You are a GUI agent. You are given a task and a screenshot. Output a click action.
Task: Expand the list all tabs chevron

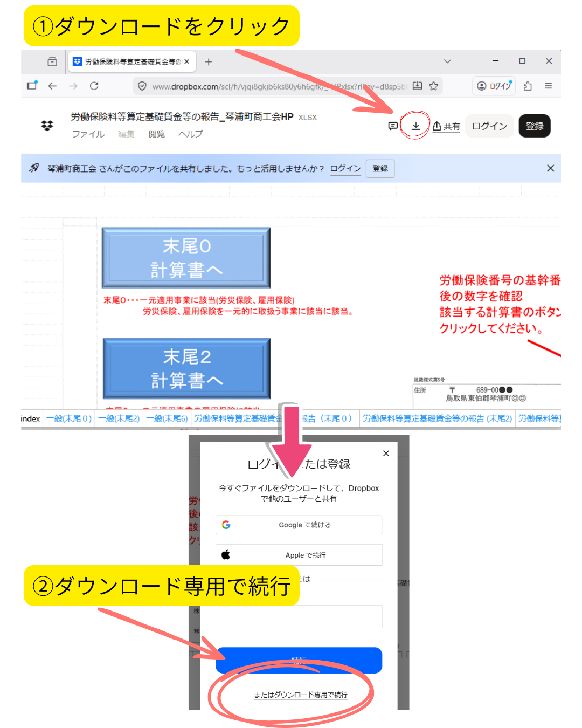[447, 61]
